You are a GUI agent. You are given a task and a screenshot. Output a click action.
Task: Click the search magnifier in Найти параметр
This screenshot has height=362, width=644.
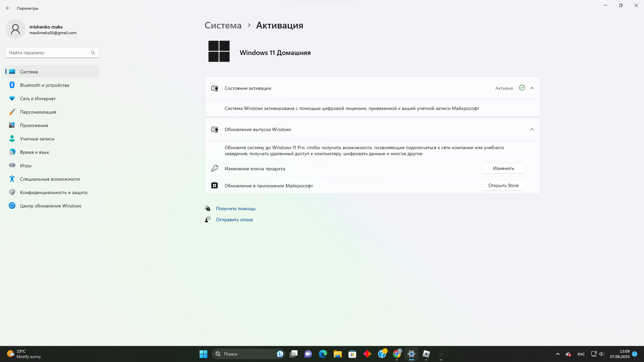(93, 53)
